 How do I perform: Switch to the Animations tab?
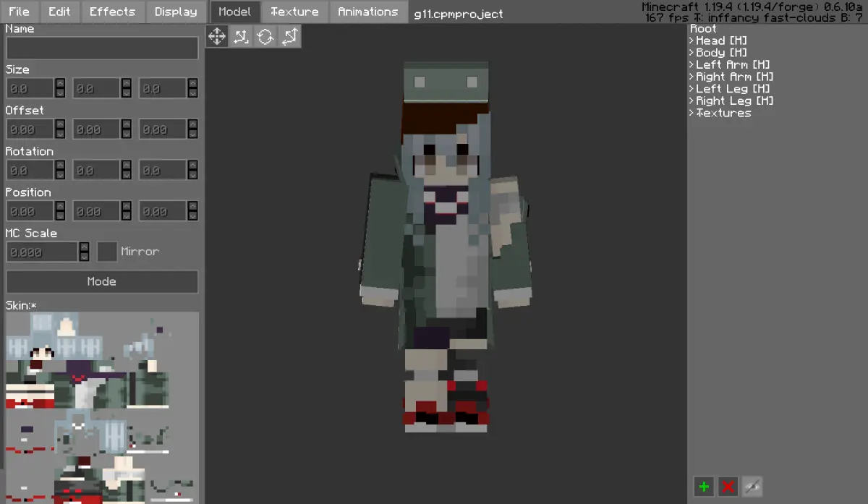[367, 12]
